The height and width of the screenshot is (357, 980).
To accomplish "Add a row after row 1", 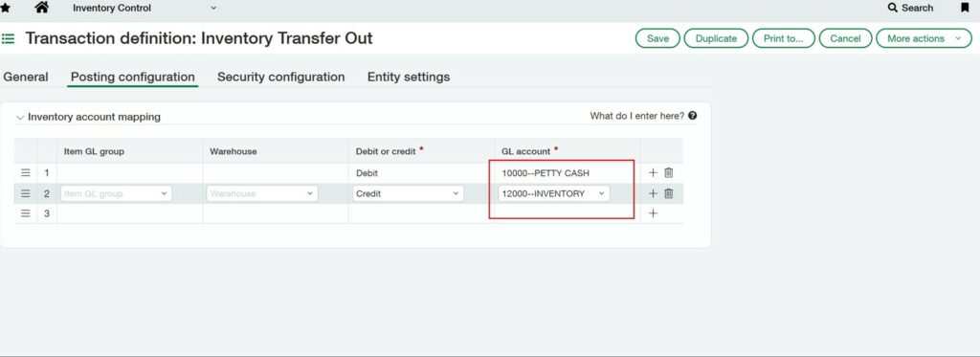I will 653,172.
